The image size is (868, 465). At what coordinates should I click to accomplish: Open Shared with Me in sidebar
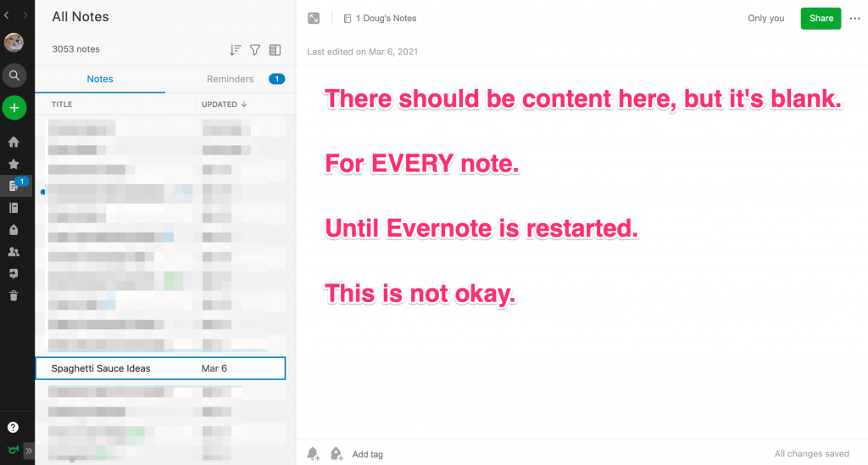coord(14,252)
